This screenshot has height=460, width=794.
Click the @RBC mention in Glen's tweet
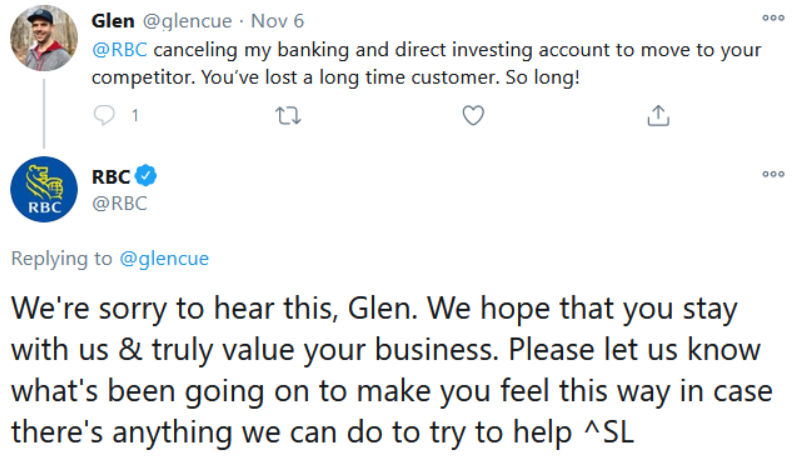[x=120, y=50]
